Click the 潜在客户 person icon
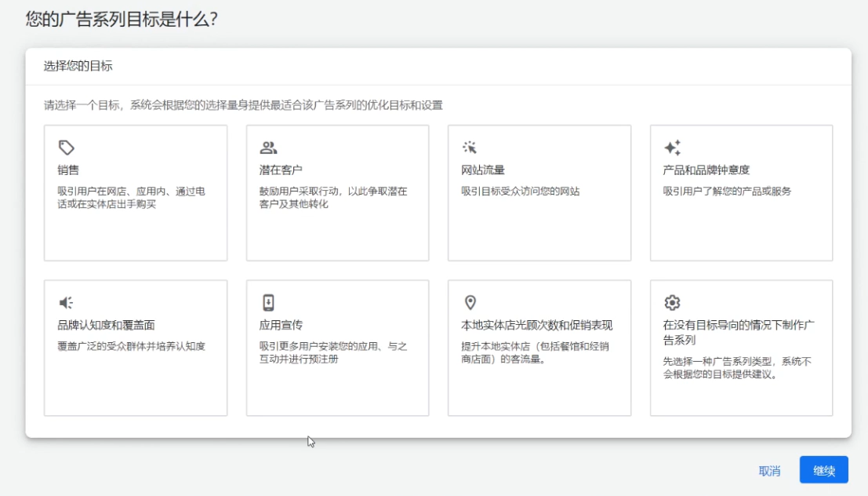 269,147
